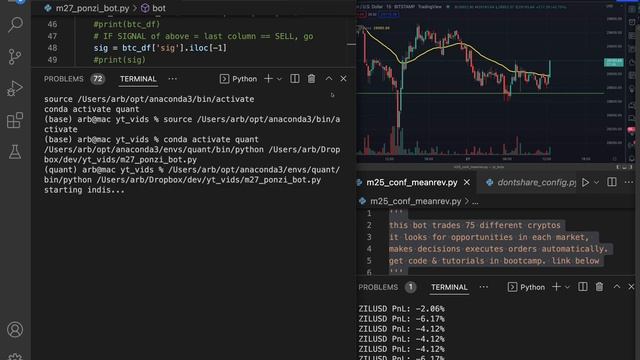Open lower right panel more views ellipsis

click(x=484, y=287)
